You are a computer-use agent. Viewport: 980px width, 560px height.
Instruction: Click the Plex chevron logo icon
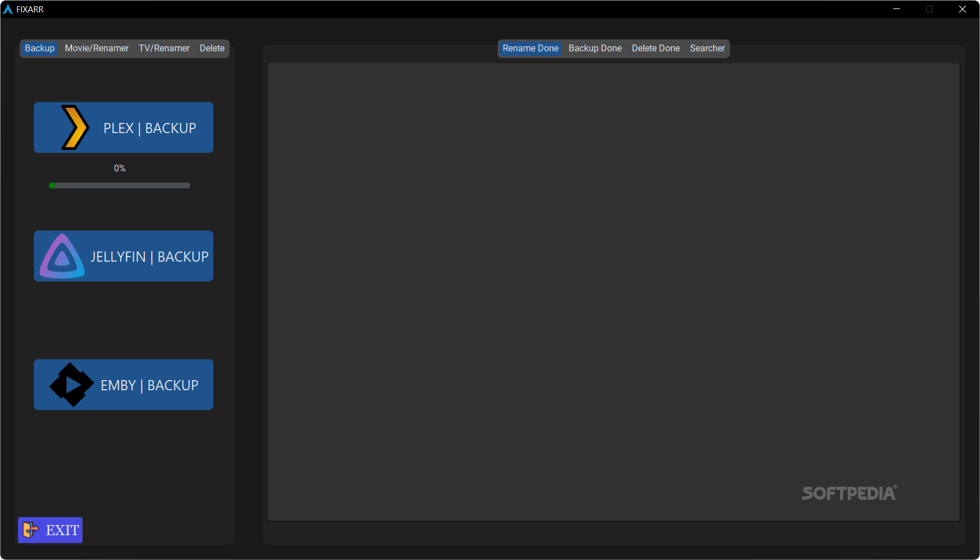click(75, 127)
